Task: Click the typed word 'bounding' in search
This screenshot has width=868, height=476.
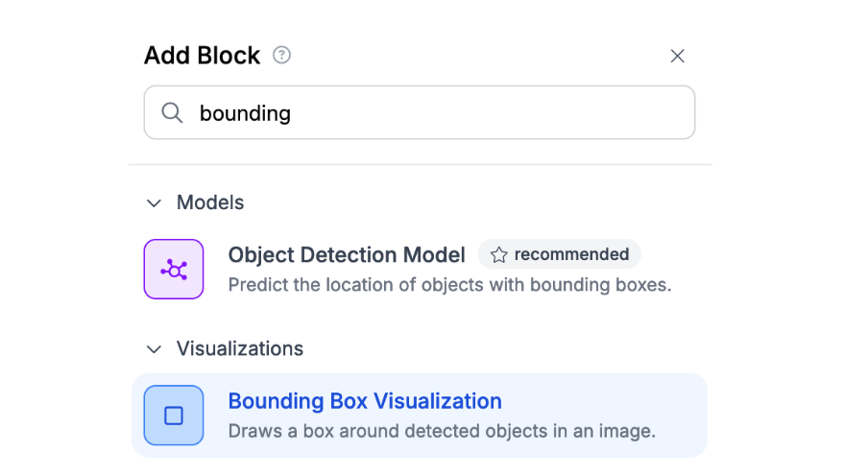Action: click(245, 113)
